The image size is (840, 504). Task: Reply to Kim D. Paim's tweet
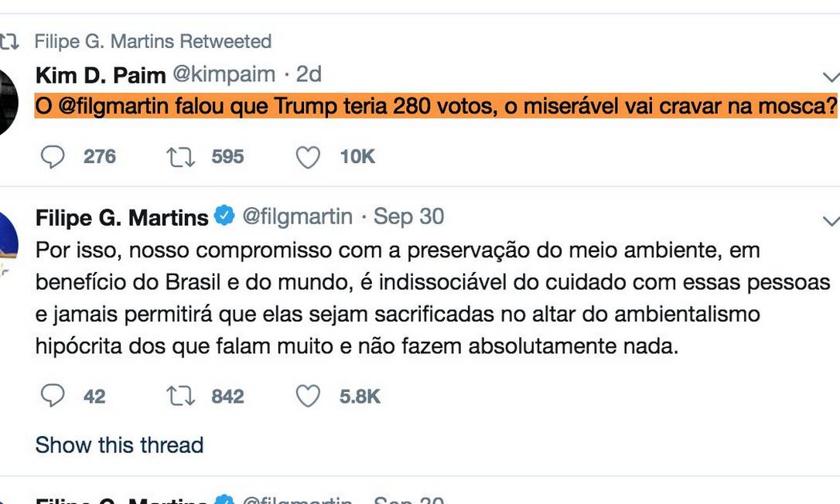click(x=53, y=157)
